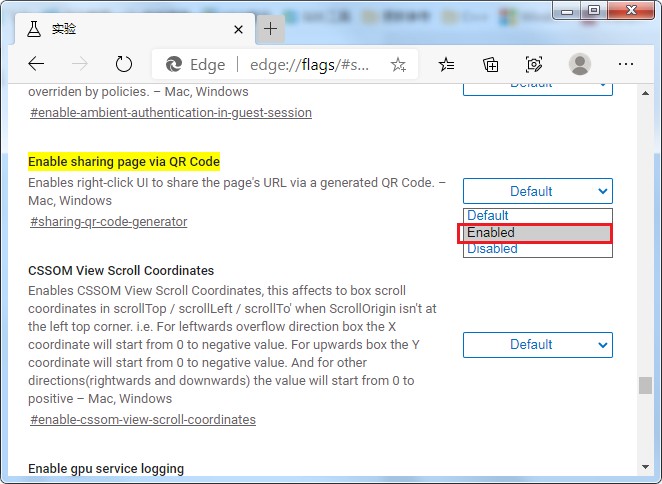Image resolution: width=662 pixels, height=484 pixels.
Task: Select Enabled in the QR Code dropdown
Action: (x=536, y=233)
